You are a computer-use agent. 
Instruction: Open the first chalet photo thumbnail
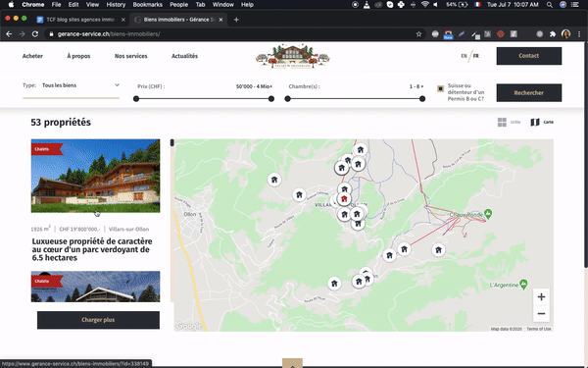(95, 176)
